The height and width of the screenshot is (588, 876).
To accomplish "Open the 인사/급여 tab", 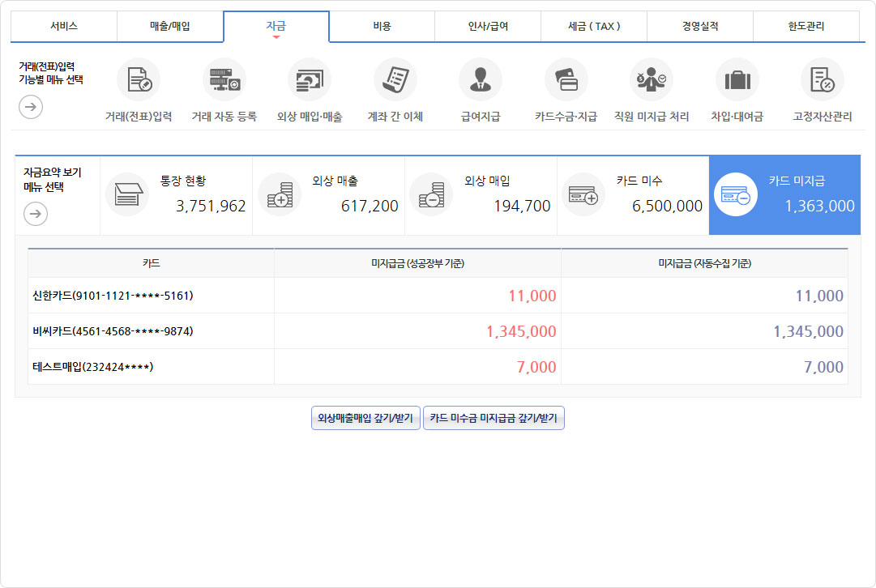I will [x=488, y=26].
